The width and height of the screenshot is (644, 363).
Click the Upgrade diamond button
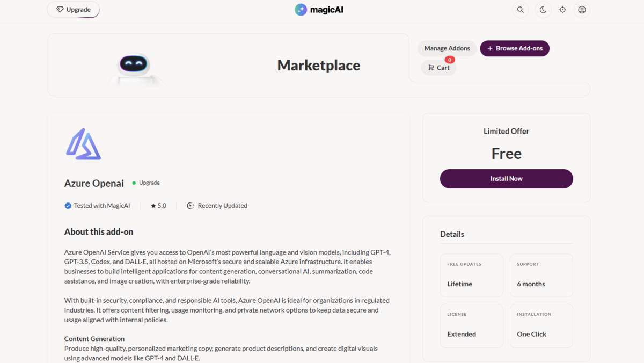[74, 10]
